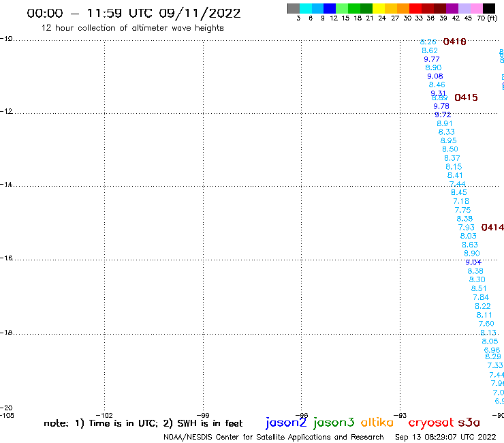Click the wave height value 7.75

coord(462,210)
